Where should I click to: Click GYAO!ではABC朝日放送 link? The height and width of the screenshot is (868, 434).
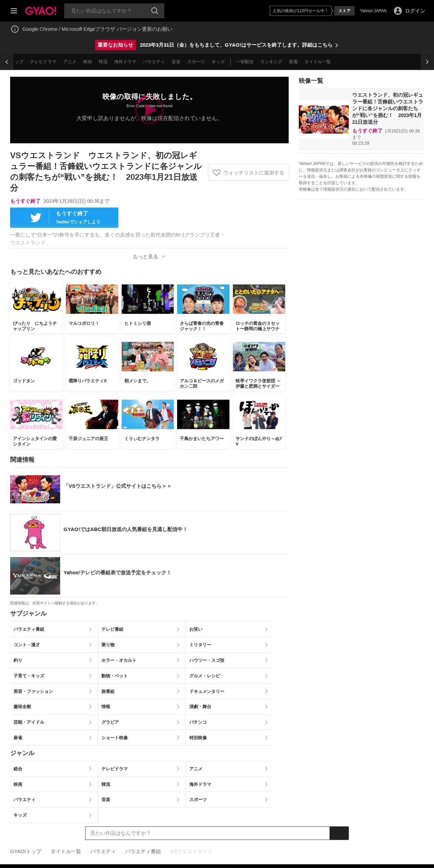tap(125, 529)
